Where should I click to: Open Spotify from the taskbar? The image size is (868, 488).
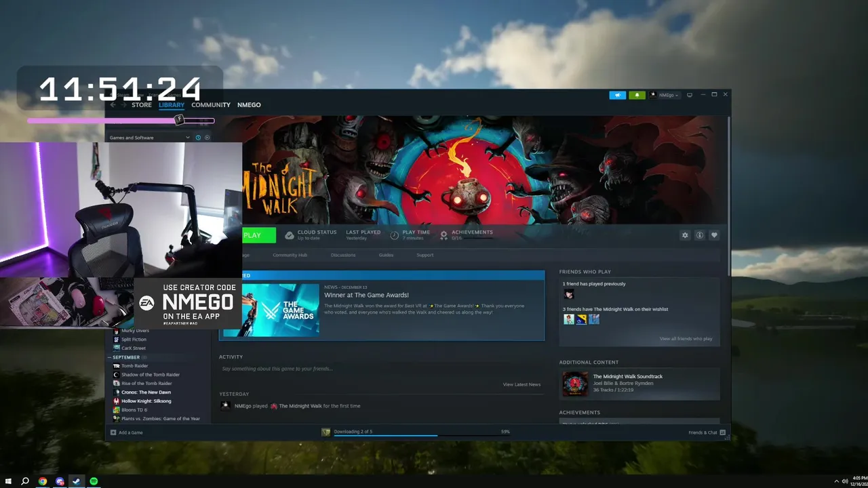[x=94, y=481]
